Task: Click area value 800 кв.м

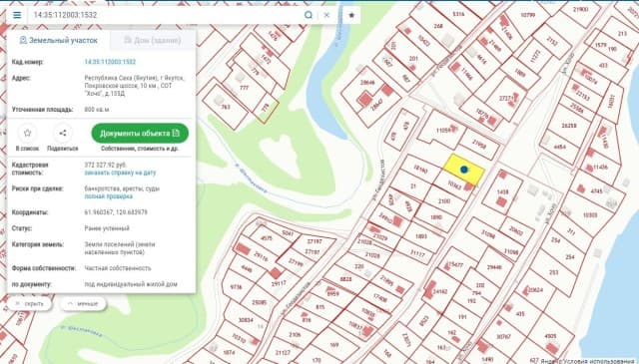Action: pyautogui.click(x=97, y=110)
